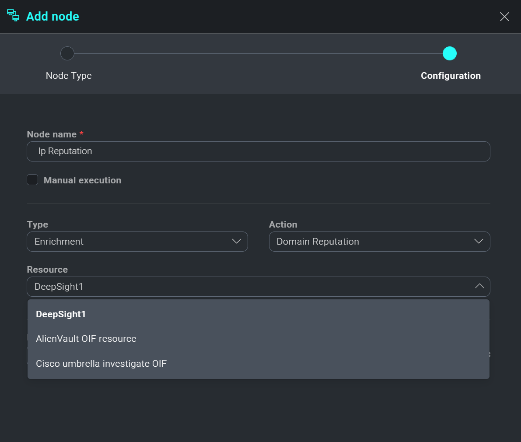Enable the Manual execution checkbox

[x=32, y=180]
